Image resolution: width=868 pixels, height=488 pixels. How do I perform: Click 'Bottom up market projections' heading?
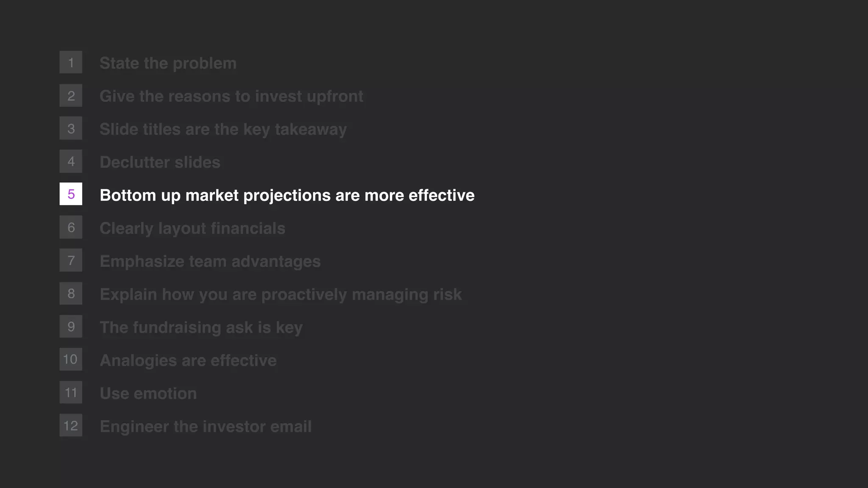point(287,195)
